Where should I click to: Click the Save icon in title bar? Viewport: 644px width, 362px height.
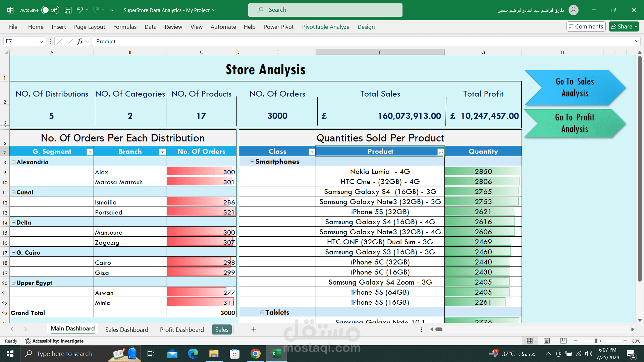[68, 10]
